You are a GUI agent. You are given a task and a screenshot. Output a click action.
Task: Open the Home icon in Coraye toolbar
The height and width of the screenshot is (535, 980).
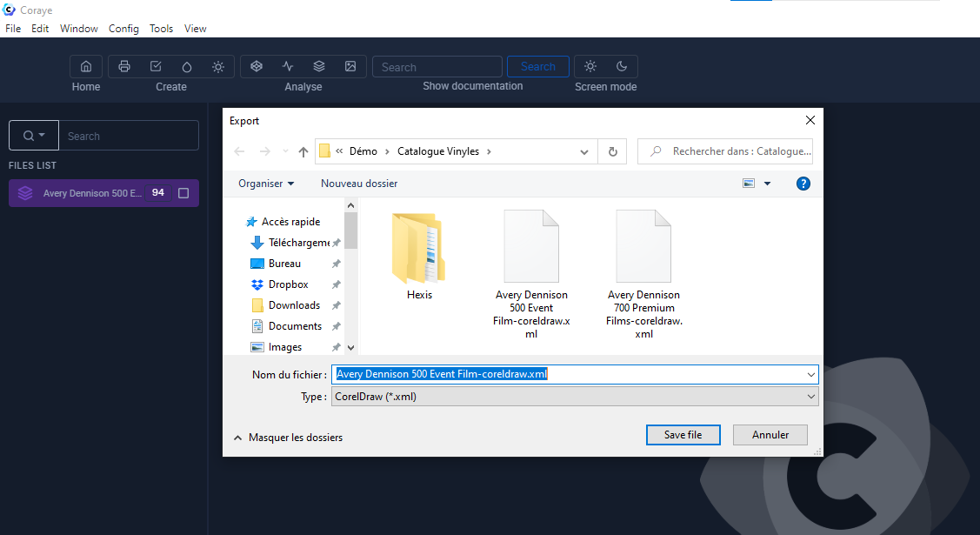(x=86, y=66)
